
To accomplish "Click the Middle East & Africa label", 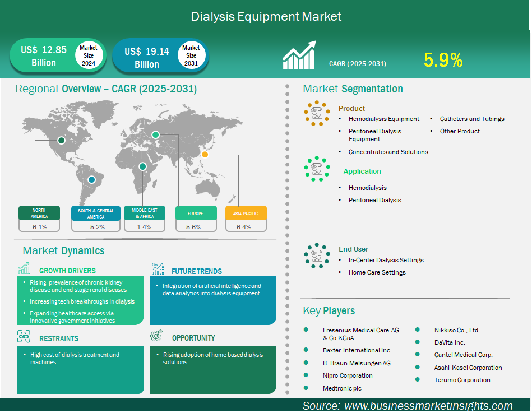I will 144,214.
